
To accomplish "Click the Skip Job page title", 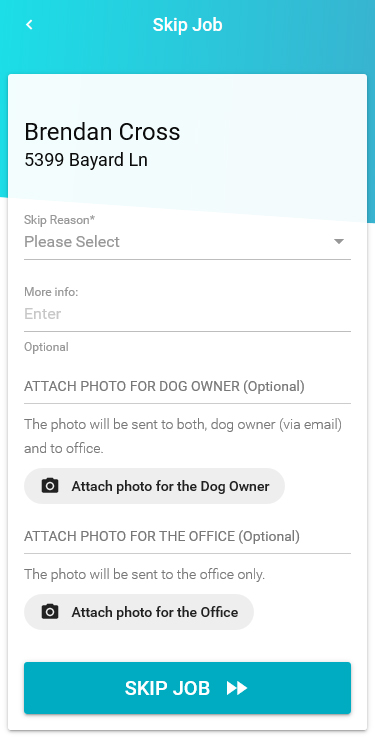I will (x=188, y=25).
